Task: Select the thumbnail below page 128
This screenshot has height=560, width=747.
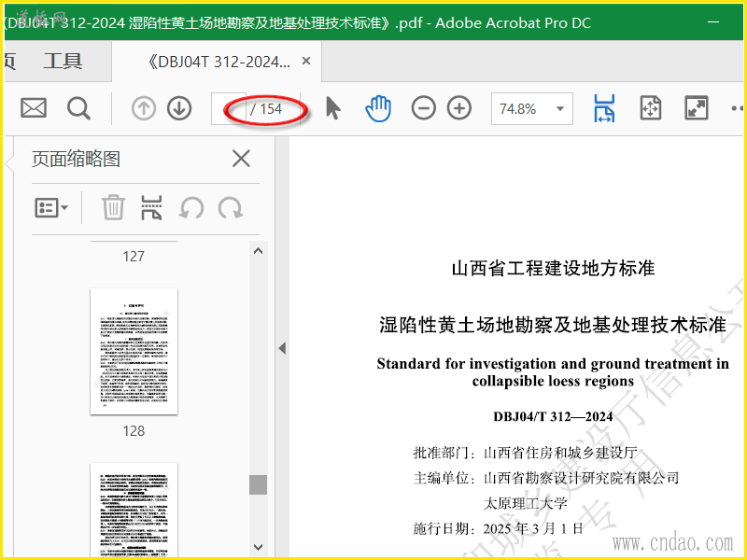Action: (x=134, y=510)
